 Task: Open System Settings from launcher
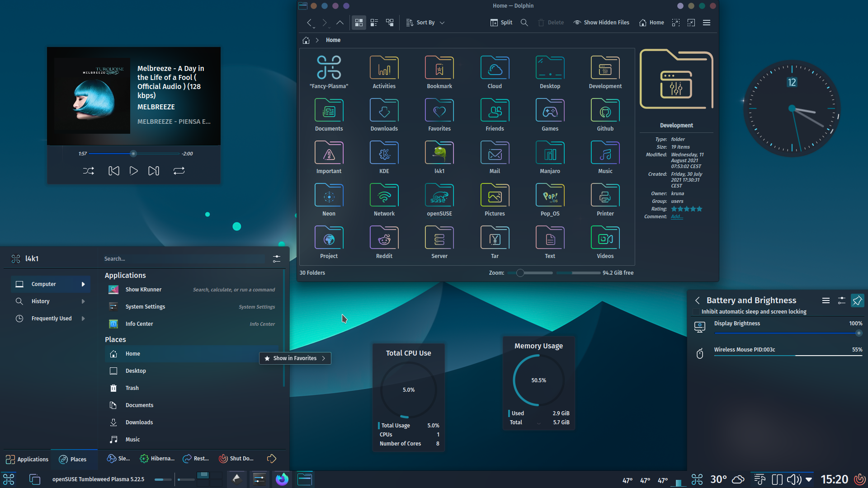click(192, 307)
